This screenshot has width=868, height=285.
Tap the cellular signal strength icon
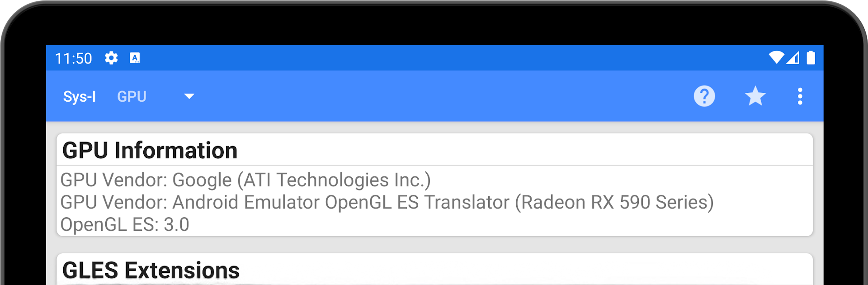click(x=793, y=58)
